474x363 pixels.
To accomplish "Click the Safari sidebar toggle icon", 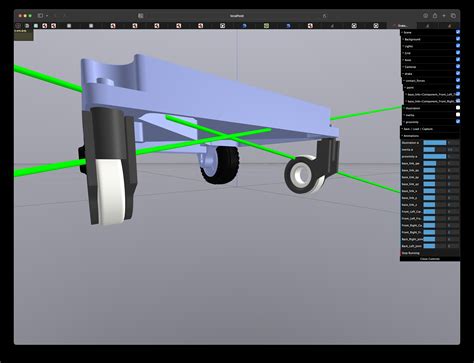I will tap(40, 16).
